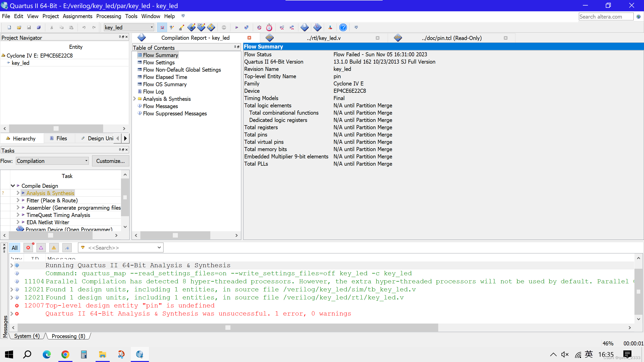Toggle the error messages filter
644x362 pixels.
point(28,248)
